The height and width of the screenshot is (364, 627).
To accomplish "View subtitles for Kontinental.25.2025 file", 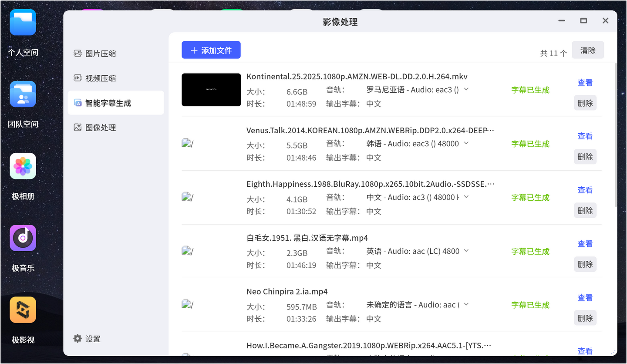I will [585, 82].
